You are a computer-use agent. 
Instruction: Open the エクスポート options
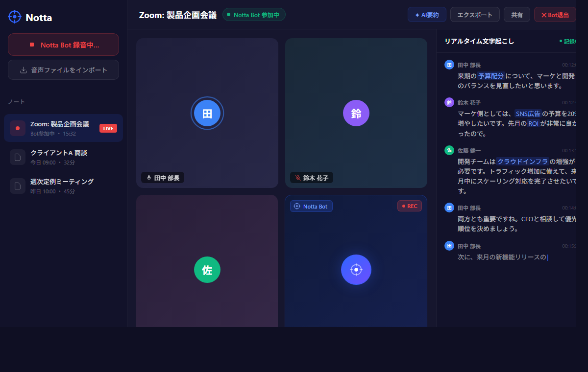tap(474, 15)
